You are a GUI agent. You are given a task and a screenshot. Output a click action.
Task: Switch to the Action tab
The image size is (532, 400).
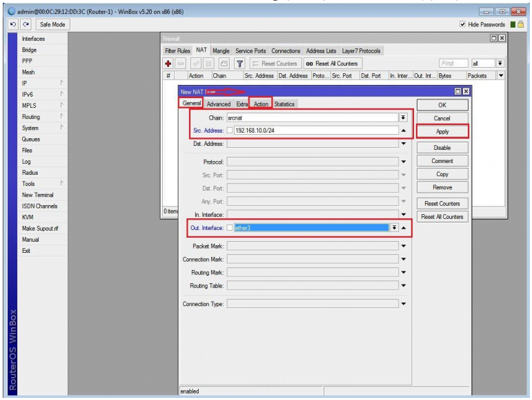click(x=261, y=104)
